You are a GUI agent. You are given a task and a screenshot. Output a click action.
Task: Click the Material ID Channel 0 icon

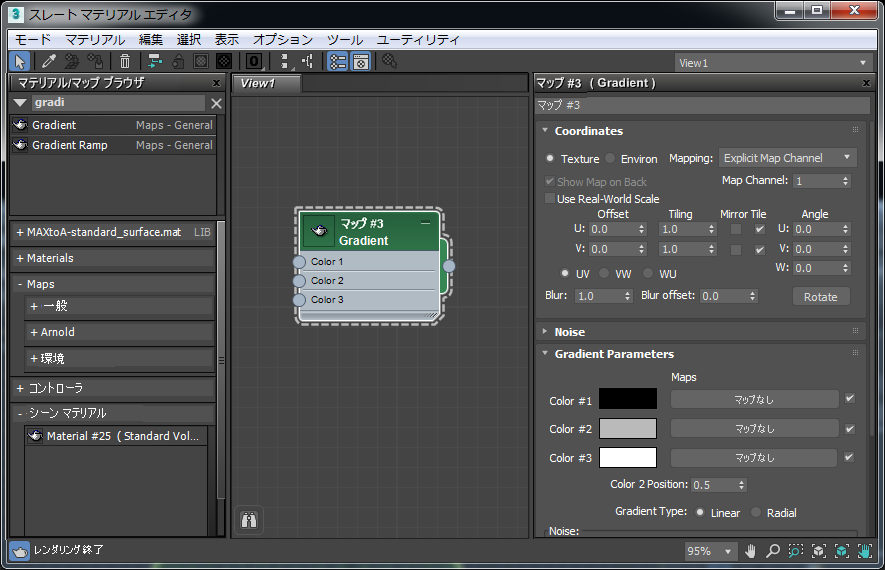254,61
